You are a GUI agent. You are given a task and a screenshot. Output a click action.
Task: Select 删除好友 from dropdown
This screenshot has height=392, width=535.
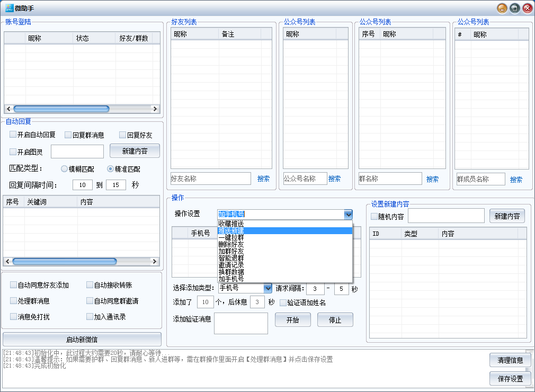(285, 244)
